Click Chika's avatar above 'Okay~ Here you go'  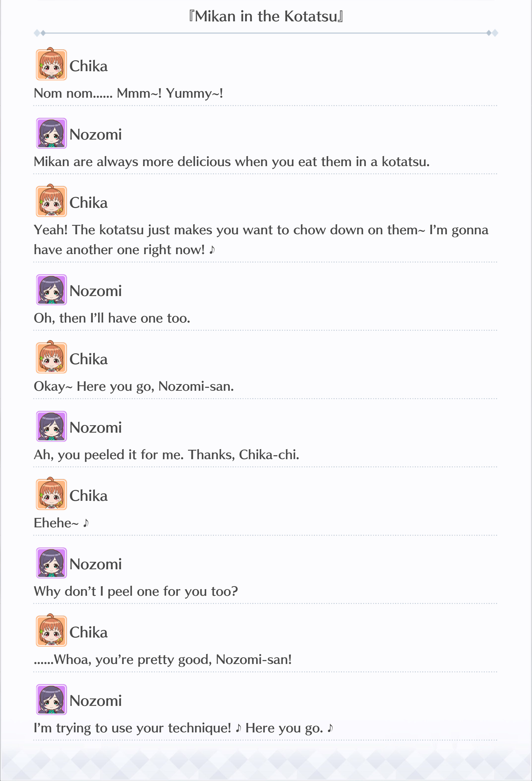click(x=51, y=357)
